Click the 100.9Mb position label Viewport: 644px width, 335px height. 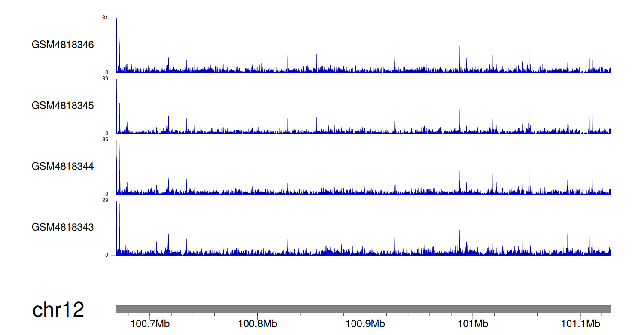point(365,323)
